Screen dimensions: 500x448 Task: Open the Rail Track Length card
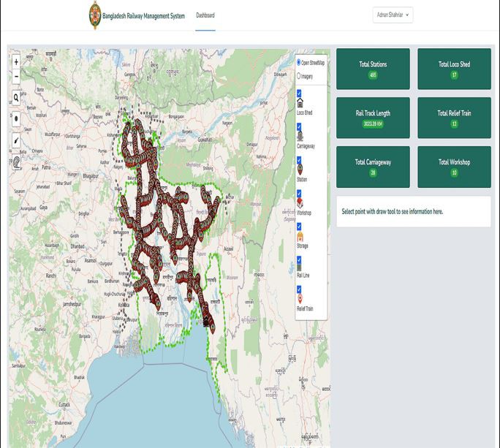[373, 118]
